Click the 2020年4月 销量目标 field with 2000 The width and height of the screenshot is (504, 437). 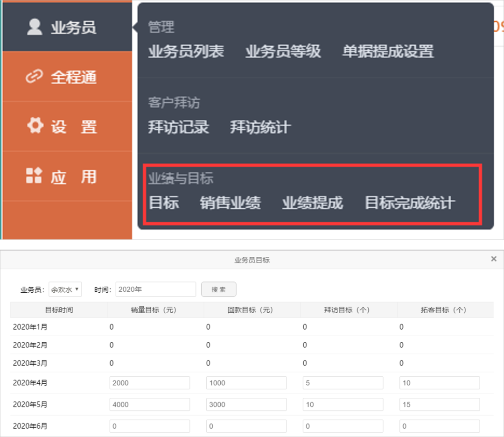click(150, 383)
